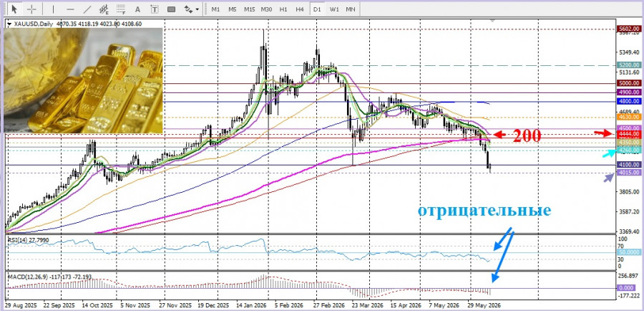Click the arrows objects icon
644x311 pixels.
pyautogui.click(x=188, y=9)
